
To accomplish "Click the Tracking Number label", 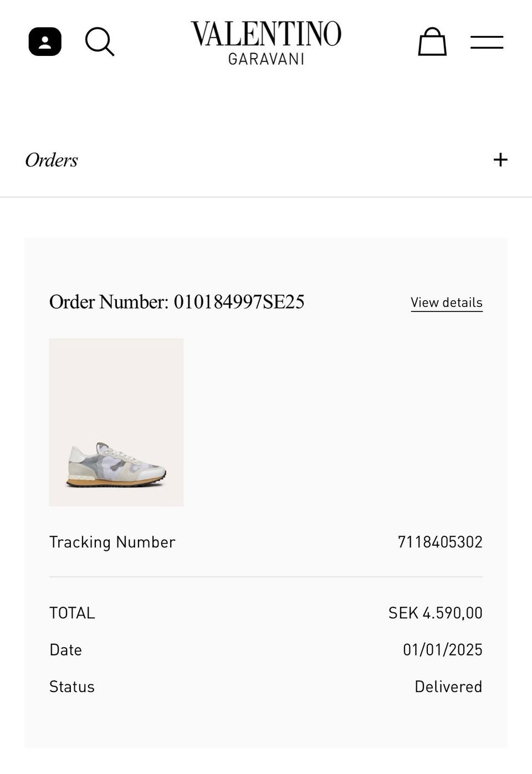I will 112,542.
